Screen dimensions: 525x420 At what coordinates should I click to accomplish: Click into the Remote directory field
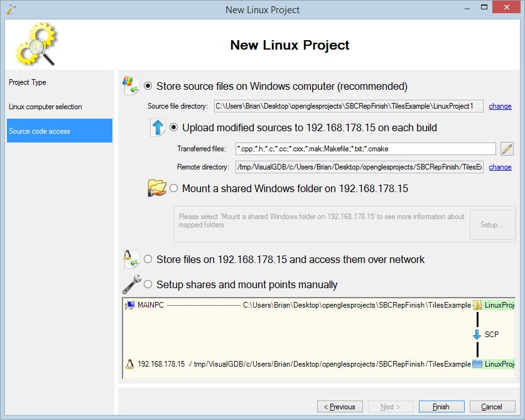coord(359,166)
